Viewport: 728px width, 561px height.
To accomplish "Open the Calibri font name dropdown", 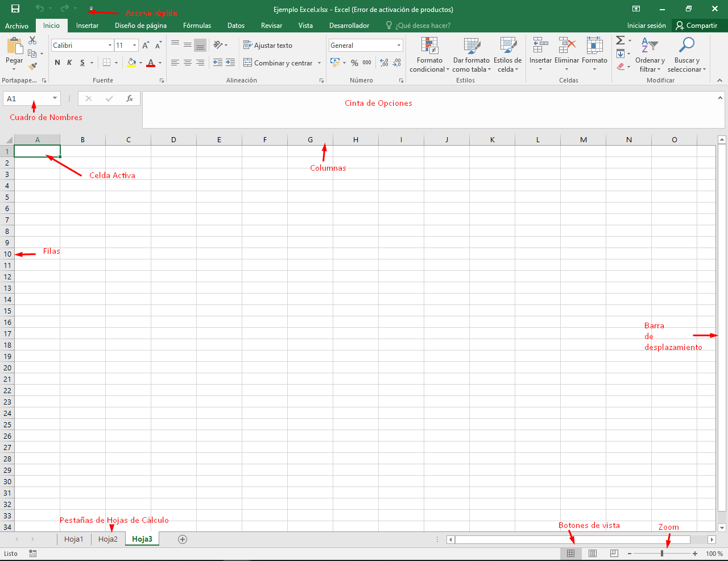I will click(x=110, y=46).
